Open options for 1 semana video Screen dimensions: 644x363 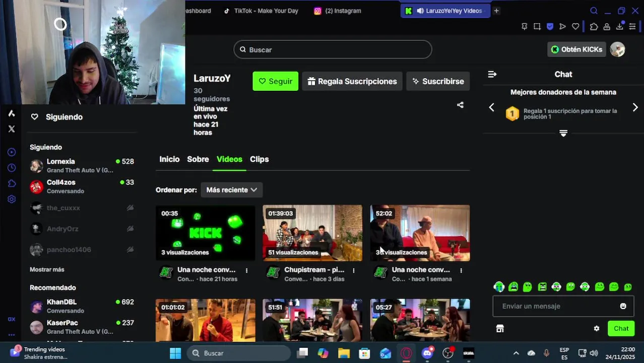pos(461,271)
